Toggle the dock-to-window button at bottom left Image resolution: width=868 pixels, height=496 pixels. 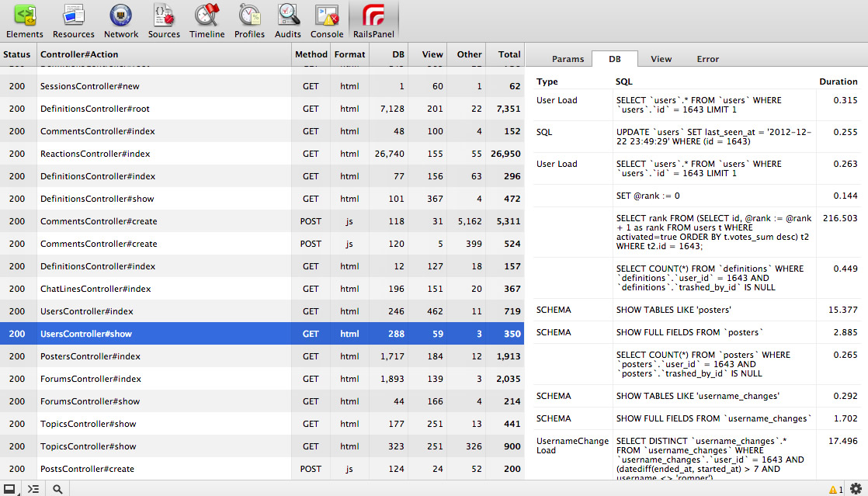(x=10, y=489)
